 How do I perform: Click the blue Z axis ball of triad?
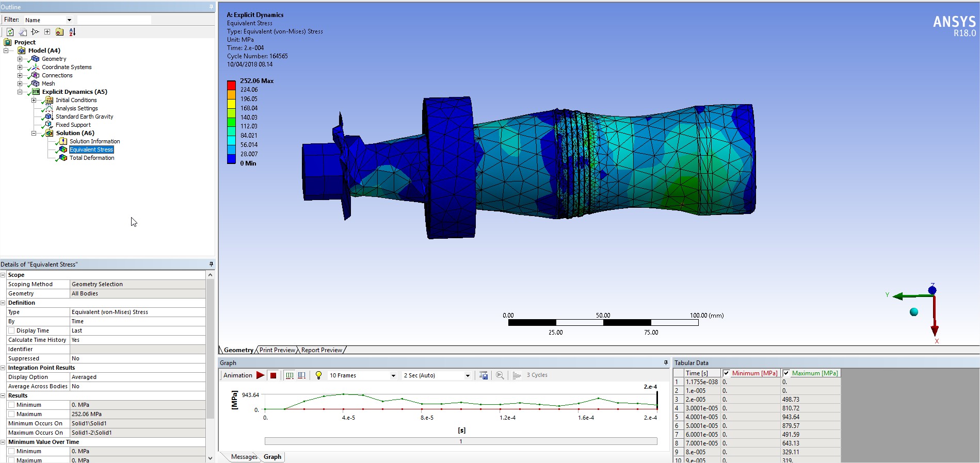pos(932,290)
